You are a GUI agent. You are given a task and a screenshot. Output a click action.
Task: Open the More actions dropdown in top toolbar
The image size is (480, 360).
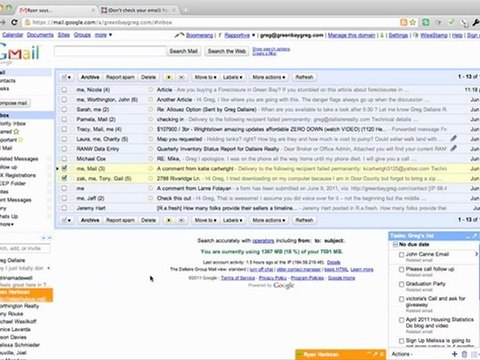click(x=269, y=77)
